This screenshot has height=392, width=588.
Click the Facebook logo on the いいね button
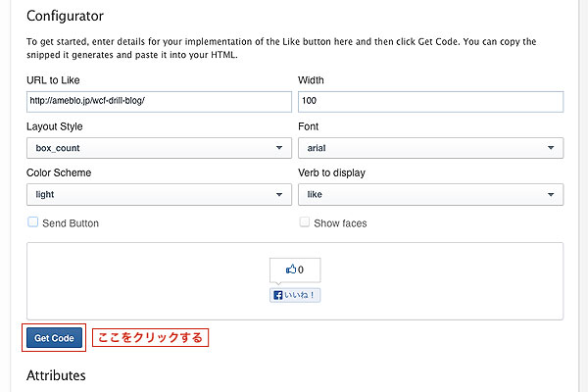[x=278, y=295]
